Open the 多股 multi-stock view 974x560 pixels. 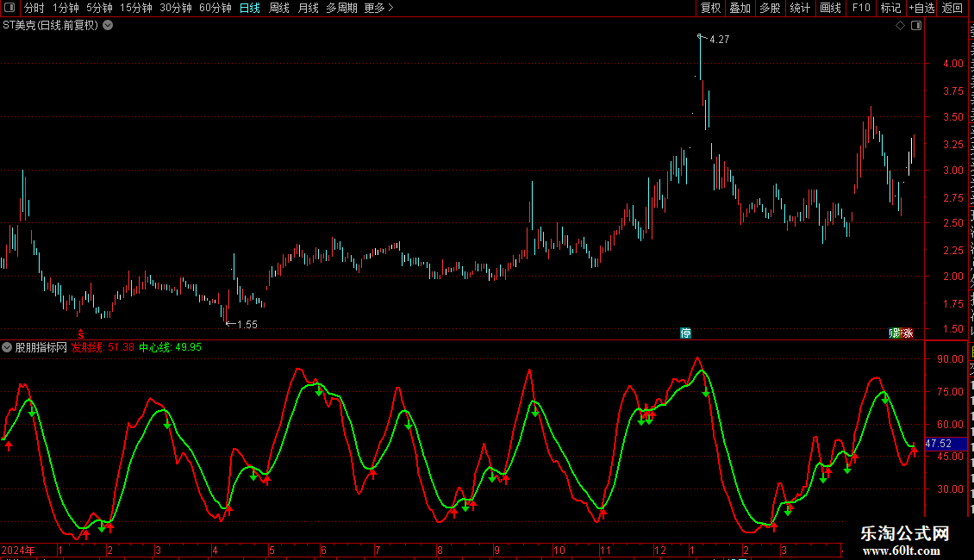pyautogui.click(x=770, y=8)
